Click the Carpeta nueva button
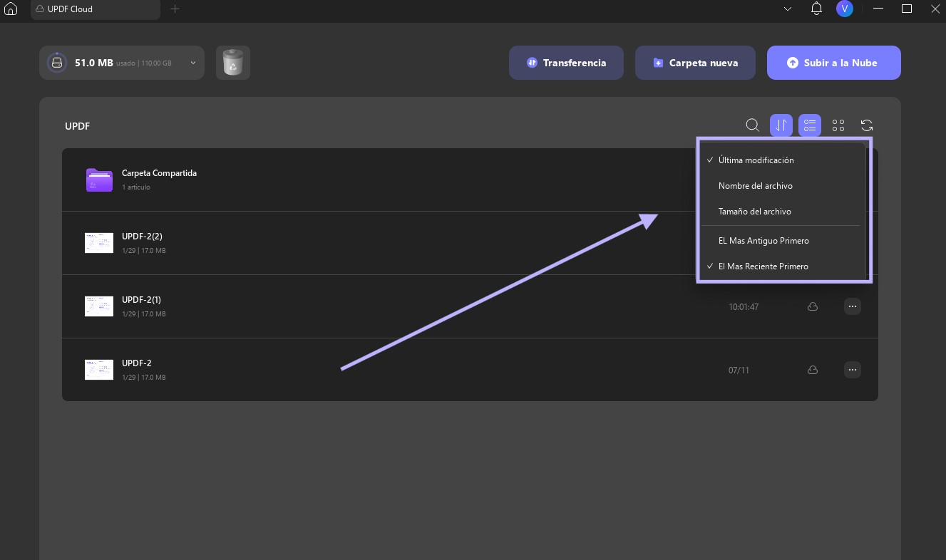This screenshot has width=946, height=560. pyautogui.click(x=695, y=63)
